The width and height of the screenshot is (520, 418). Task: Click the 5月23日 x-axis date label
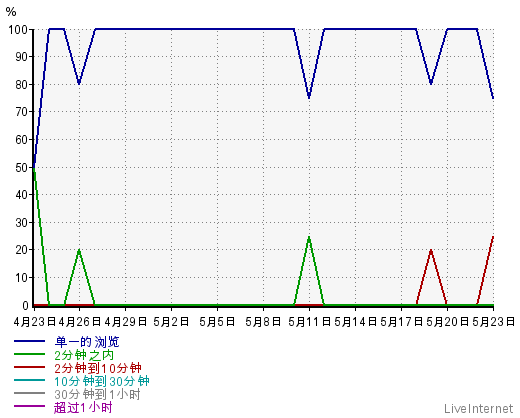pos(493,322)
